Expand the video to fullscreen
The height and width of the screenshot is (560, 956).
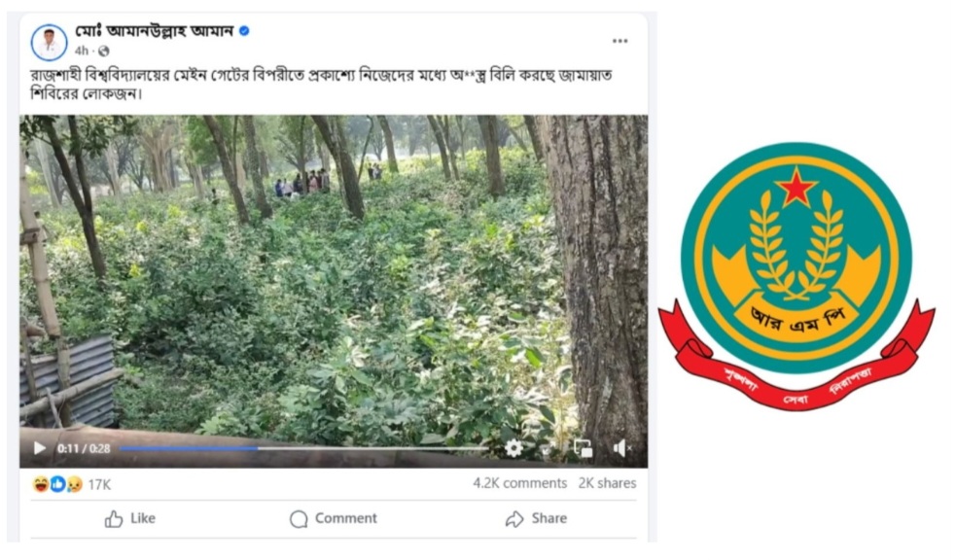[547, 449]
